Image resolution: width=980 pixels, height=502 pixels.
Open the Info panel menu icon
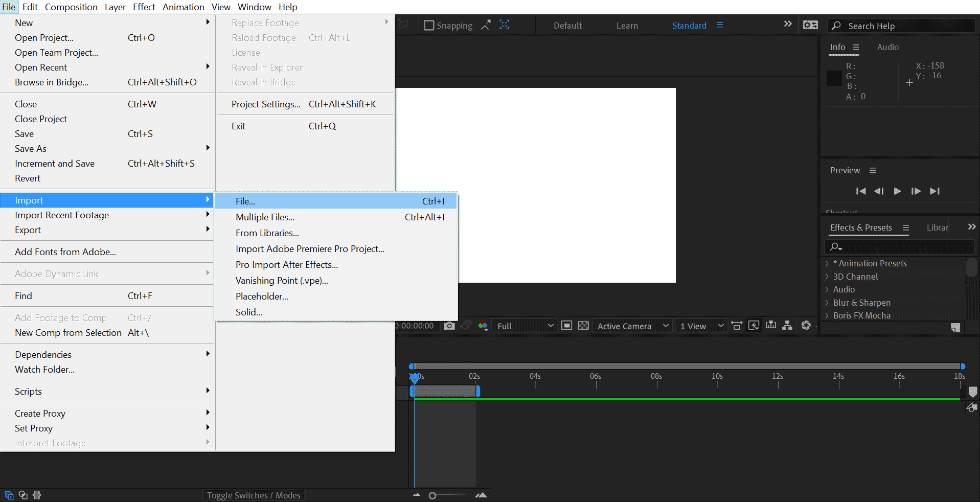coord(856,47)
